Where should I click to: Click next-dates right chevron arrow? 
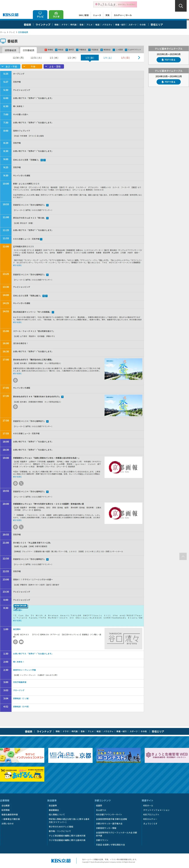point(139,58)
